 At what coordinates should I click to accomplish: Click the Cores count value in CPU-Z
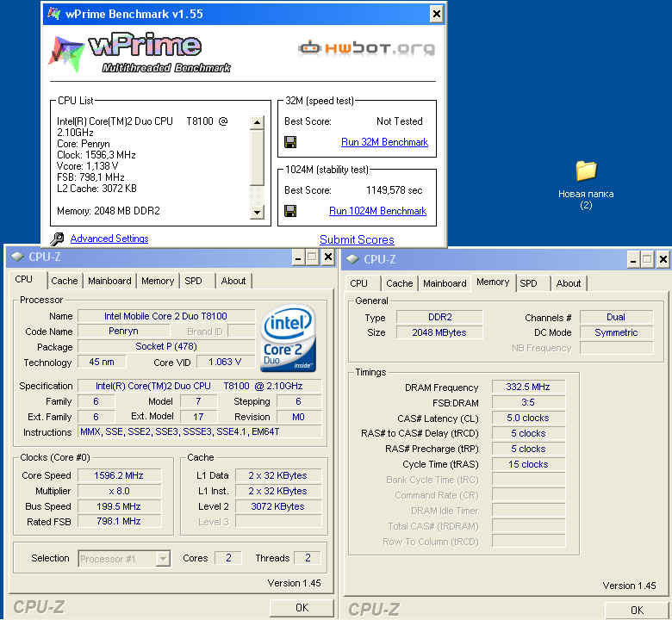click(228, 558)
